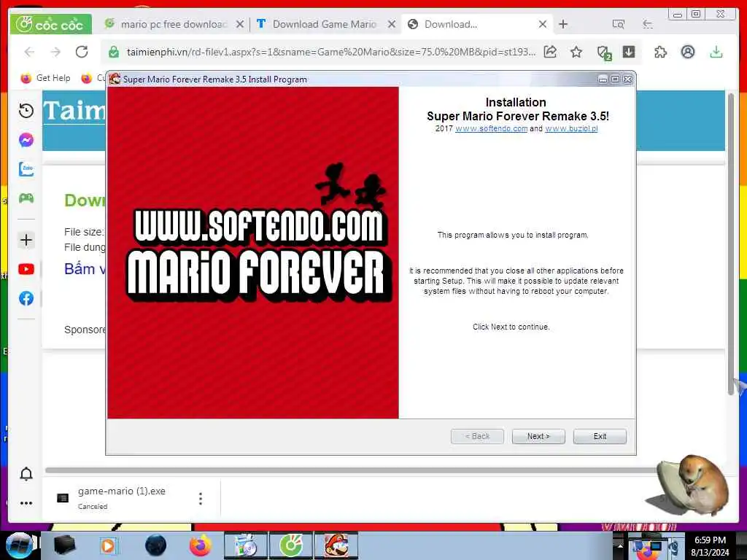Open a new browser tab
Screen dimensions: 747x560
[563, 24]
